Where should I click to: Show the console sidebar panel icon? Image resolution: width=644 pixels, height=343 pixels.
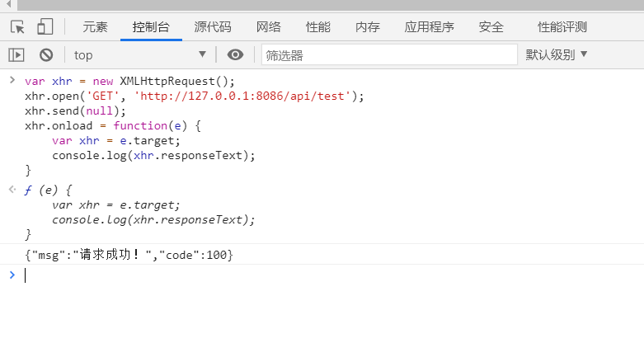coord(16,55)
